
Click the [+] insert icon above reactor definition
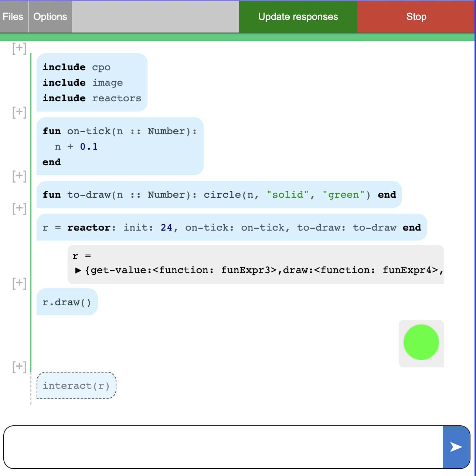pyautogui.click(x=19, y=208)
